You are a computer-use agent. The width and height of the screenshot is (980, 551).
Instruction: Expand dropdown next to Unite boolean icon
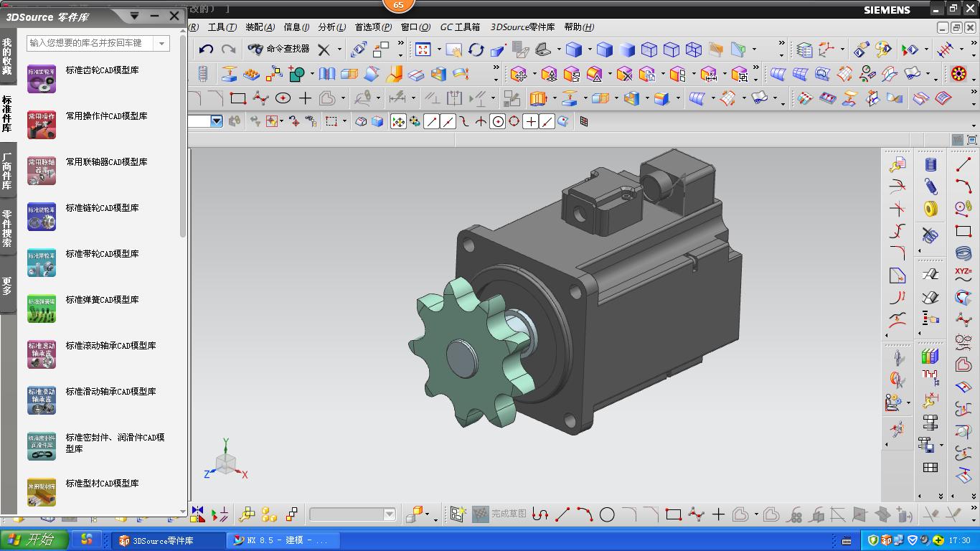(x=312, y=74)
